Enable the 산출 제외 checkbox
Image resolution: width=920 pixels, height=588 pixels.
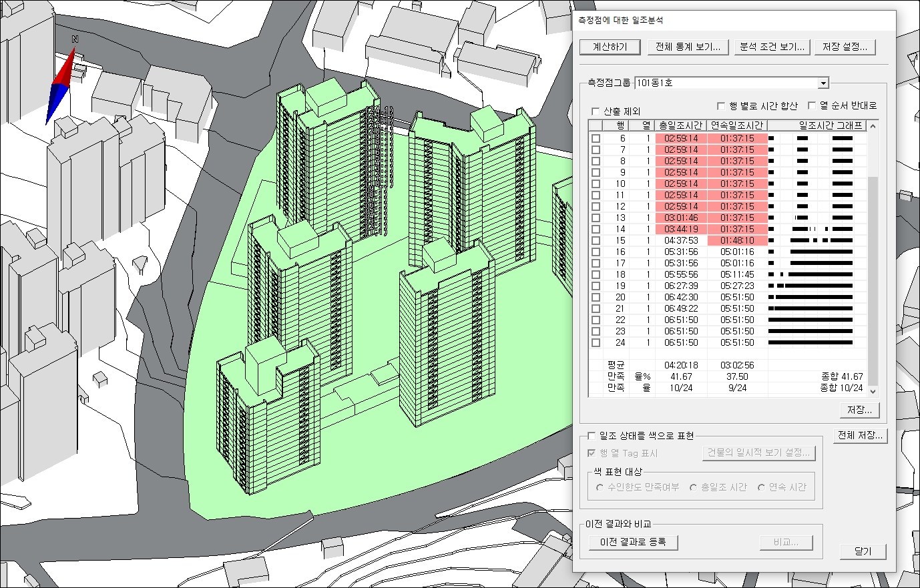click(596, 111)
